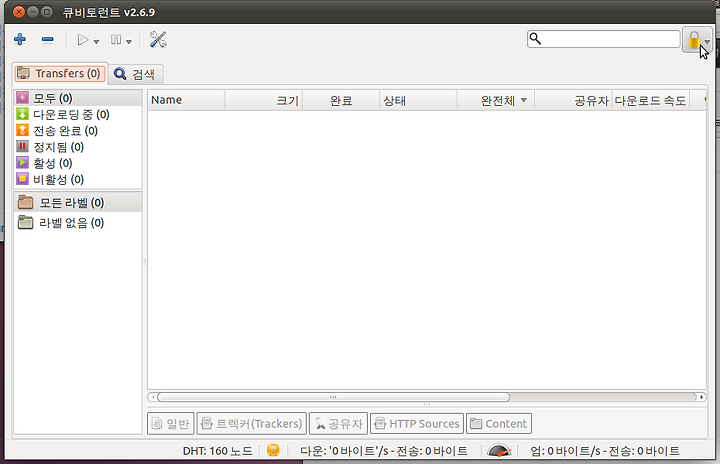
Task: Click the 모든 라벨 folder icon
Action: 25,202
